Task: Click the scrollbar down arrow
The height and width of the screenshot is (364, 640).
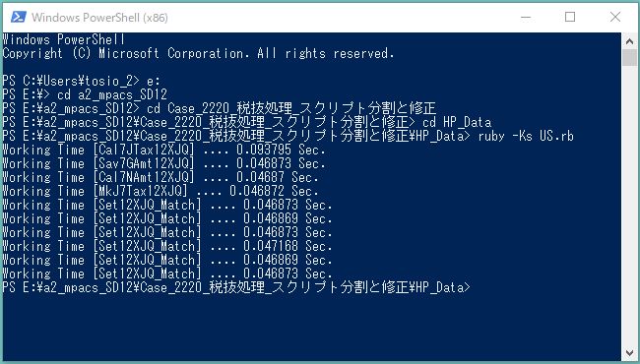Action: [x=629, y=352]
